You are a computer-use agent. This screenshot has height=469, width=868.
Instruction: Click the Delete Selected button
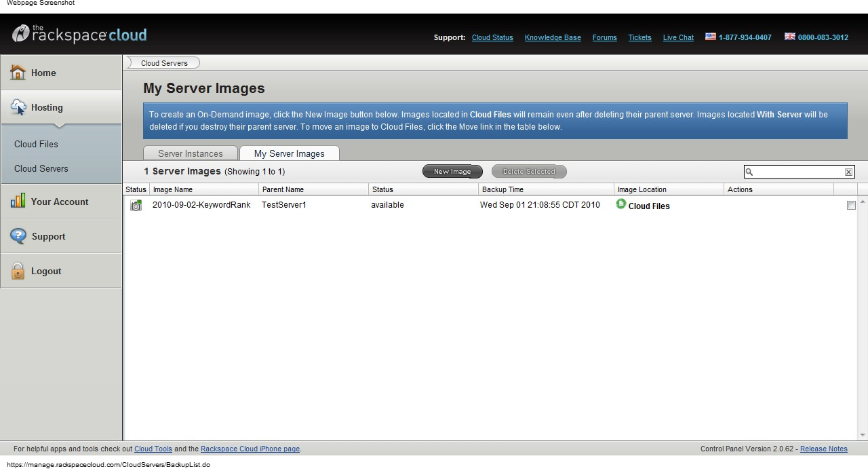[x=529, y=172]
